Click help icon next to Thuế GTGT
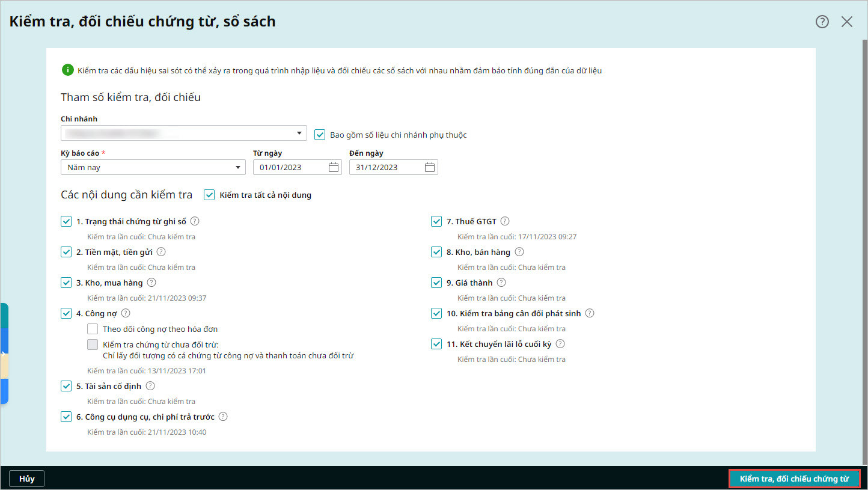 tap(505, 221)
